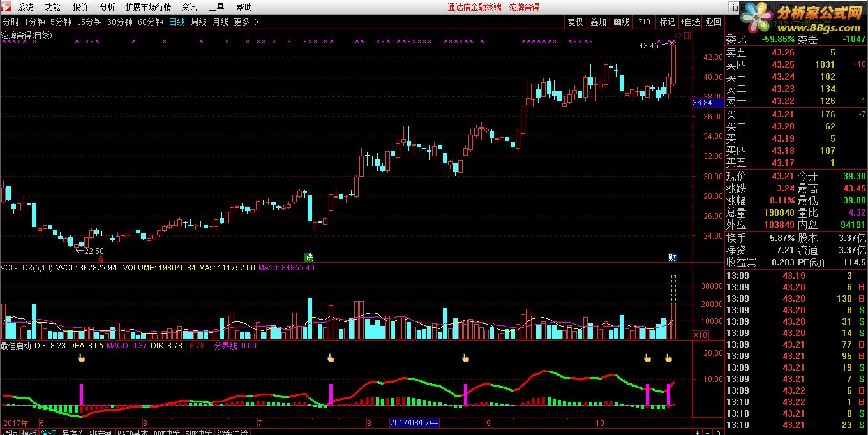Viewport: 868px width, 435px height.
Task: Open the 工具 menu
Action: point(216,7)
